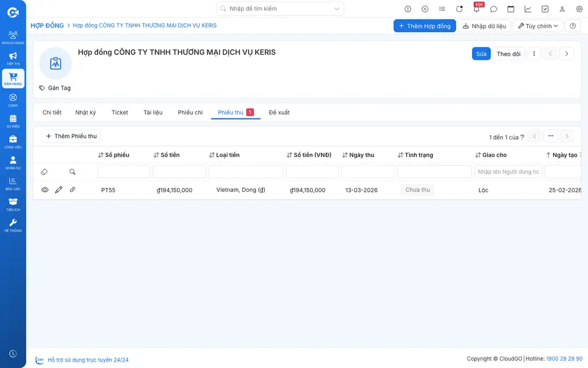588x368 pixels.
Task: Open the Khách hàng sidebar module
Action: tap(13, 37)
